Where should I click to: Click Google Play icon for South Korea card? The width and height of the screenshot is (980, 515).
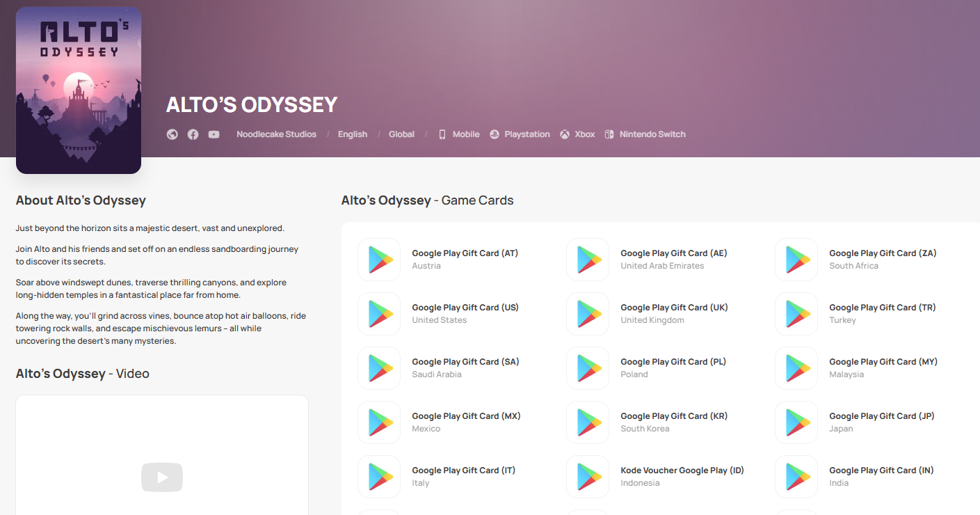tap(588, 422)
